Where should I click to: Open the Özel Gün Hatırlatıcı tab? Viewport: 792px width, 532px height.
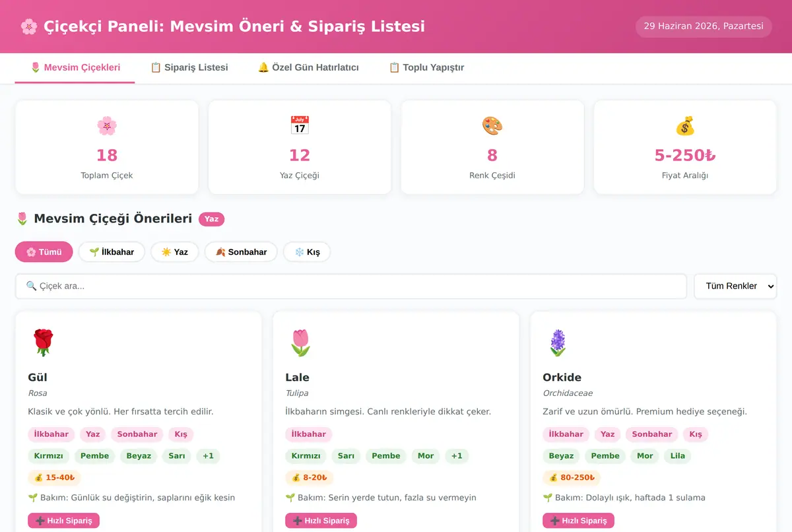[308, 67]
